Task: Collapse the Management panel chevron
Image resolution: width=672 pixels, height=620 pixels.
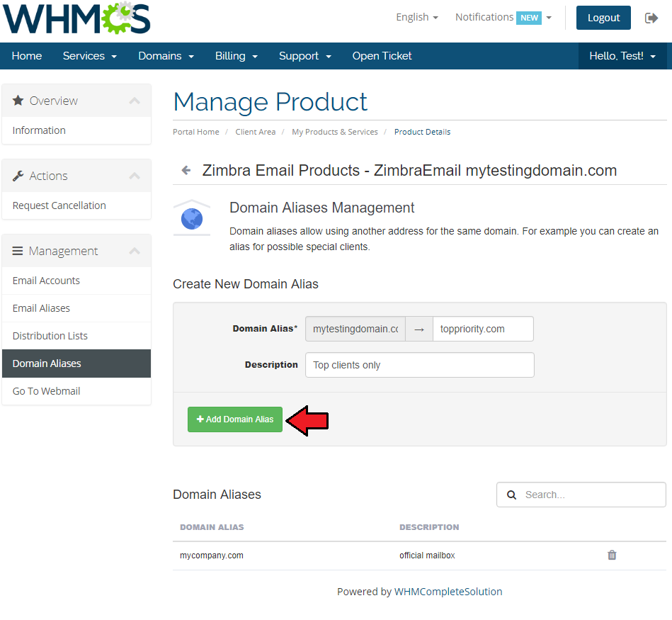Action: tap(135, 251)
